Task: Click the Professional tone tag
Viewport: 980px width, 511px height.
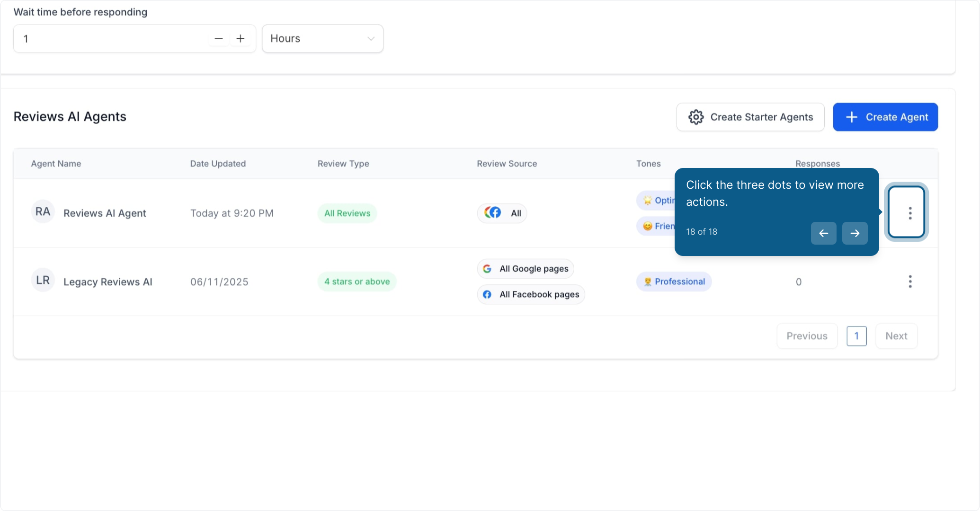Action: click(x=674, y=282)
